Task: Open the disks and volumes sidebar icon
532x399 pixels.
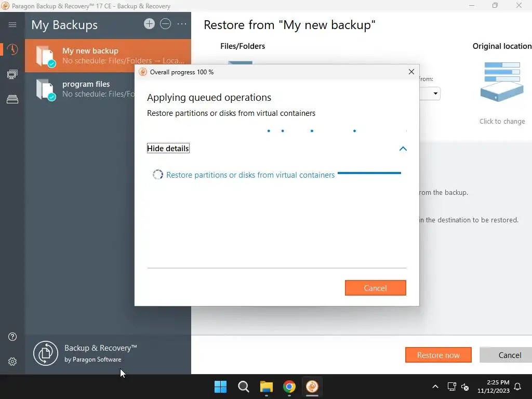Action: [12, 99]
